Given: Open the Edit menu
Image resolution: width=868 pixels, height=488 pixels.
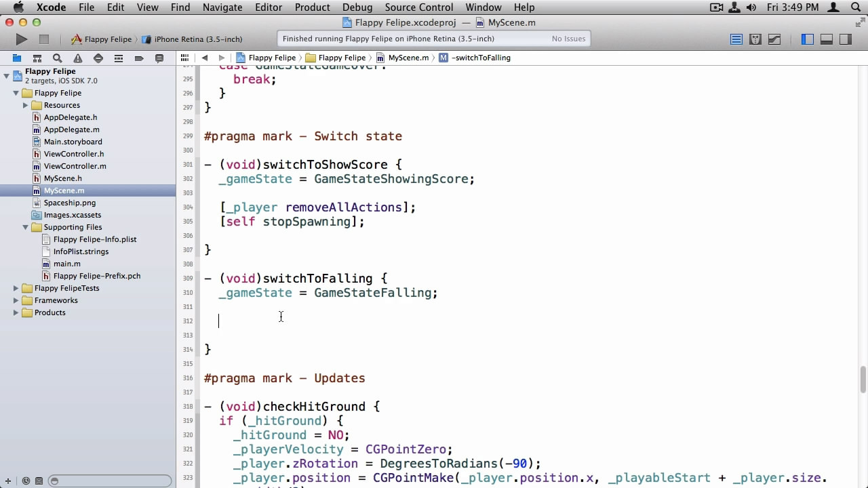Looking at the screenshot, I should click(x=115, y=7).
